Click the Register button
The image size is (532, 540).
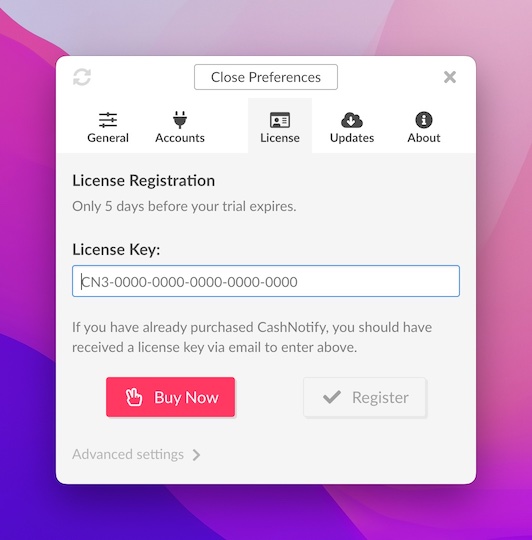point(365,397)
